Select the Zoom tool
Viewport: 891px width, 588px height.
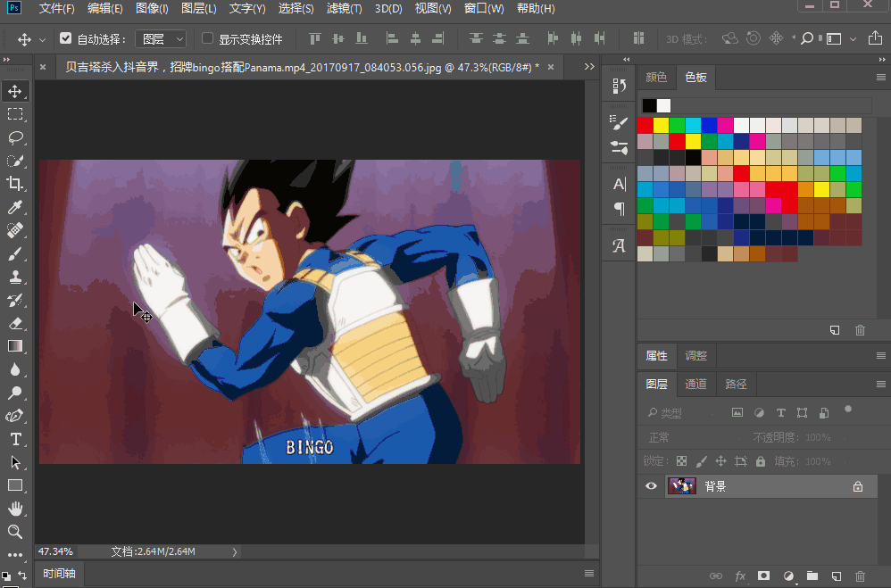[x=15, y=532]
